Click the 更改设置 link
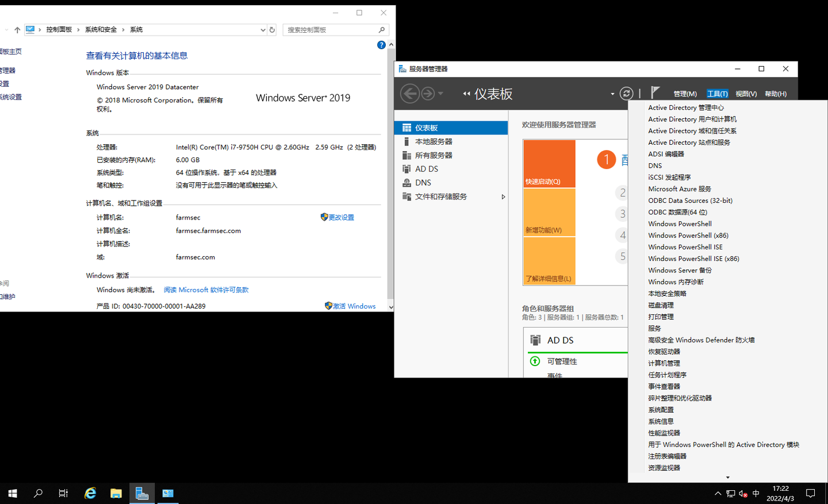This screenshot has height=504, width=828. 340,217
